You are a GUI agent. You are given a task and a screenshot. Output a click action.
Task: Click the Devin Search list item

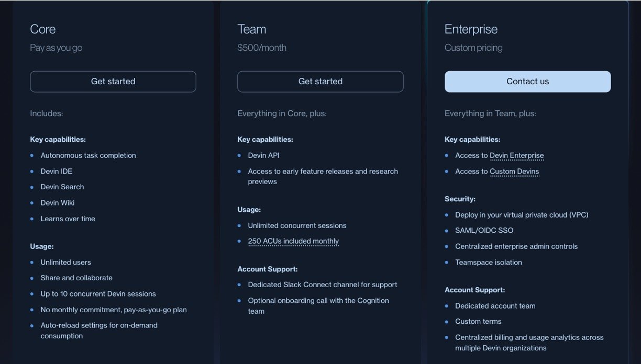coord(62,187)
